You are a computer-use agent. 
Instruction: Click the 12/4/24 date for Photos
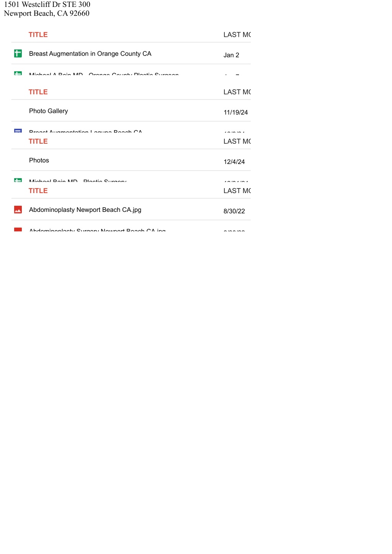click(234, 162)
